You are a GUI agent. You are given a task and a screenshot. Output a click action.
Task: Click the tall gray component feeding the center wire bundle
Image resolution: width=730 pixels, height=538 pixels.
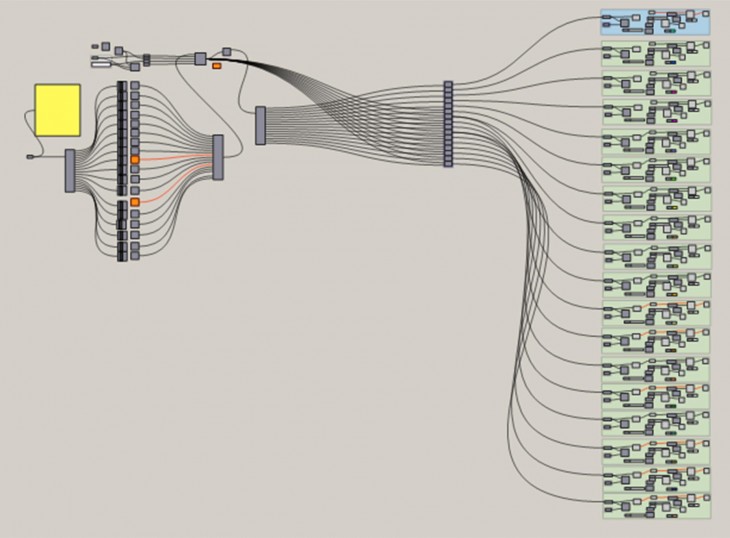tap(261, 125)
